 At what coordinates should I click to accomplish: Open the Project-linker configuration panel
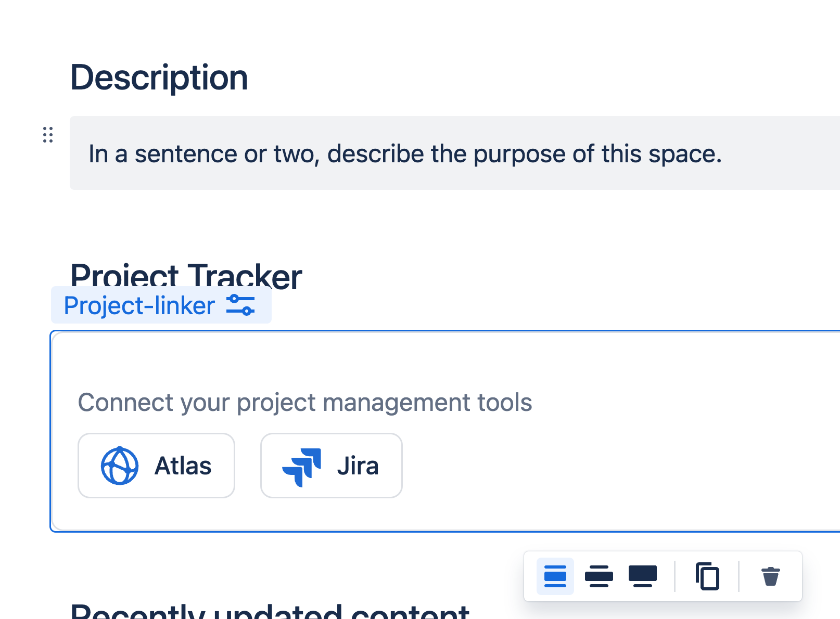click(240, 305)
